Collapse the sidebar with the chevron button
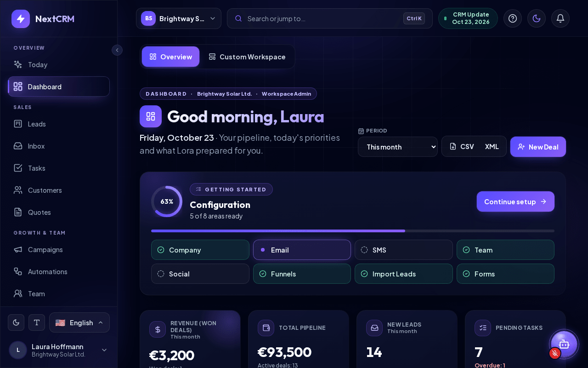The image size is (588, 368). tap(117, 50)
